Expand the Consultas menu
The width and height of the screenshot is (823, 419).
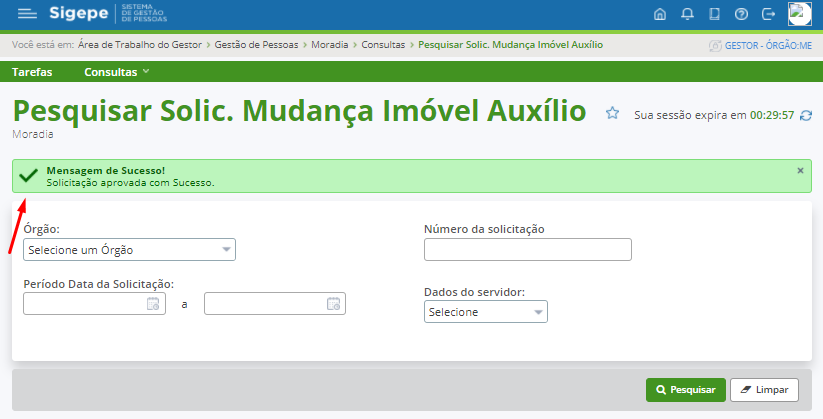click(x=117, y=72)
